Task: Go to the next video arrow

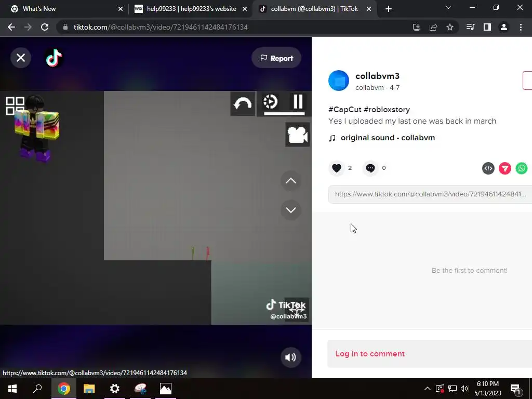Action: click(x=291, y=210)
